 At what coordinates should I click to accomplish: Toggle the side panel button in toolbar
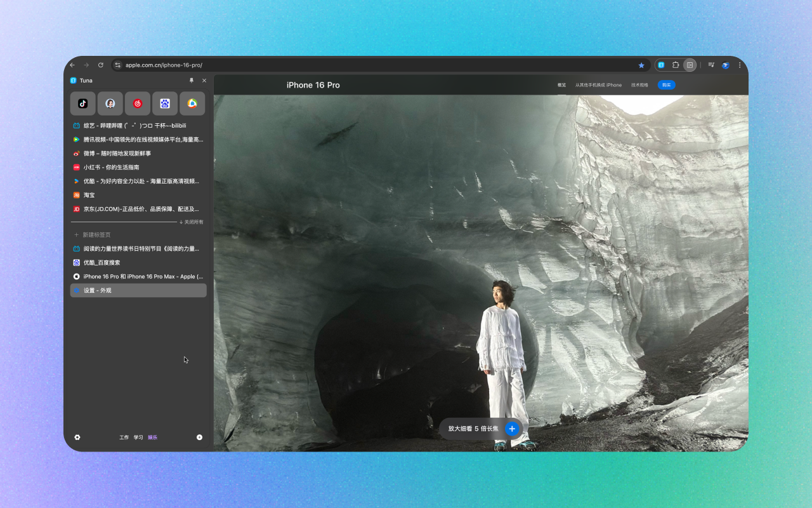690,65
